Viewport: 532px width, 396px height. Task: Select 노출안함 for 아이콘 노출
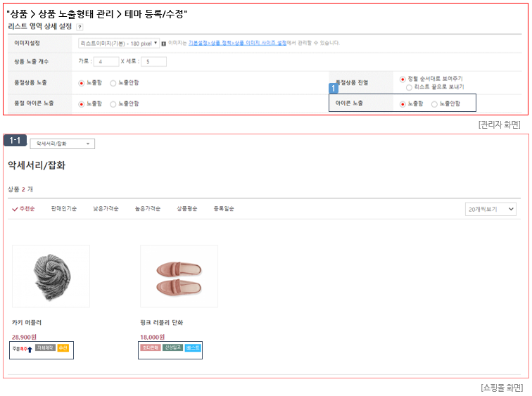[x=435, y=104]
